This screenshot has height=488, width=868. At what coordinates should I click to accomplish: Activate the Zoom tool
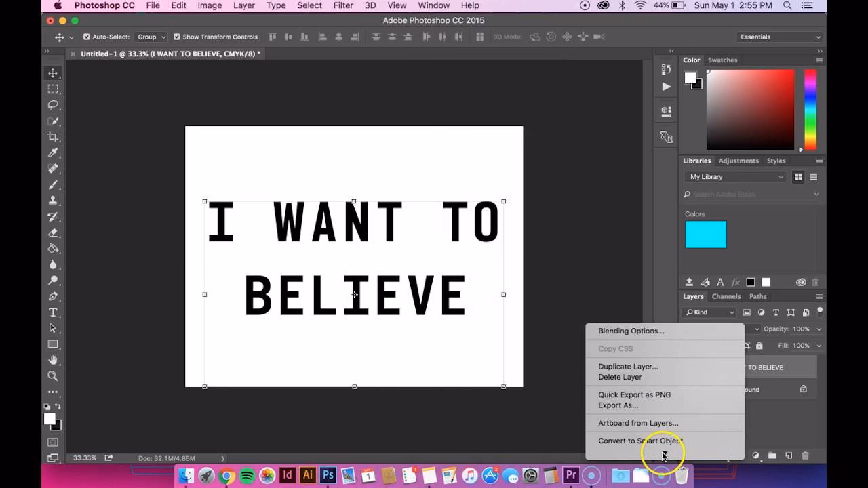pyautogui.click(x=53, y=375)
